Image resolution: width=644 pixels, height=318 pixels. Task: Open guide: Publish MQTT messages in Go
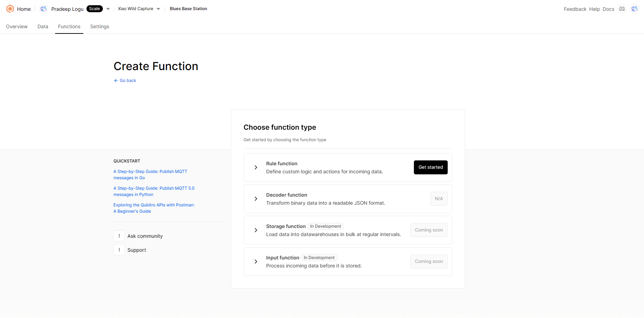pyautogui.click(x=150, y=175)
